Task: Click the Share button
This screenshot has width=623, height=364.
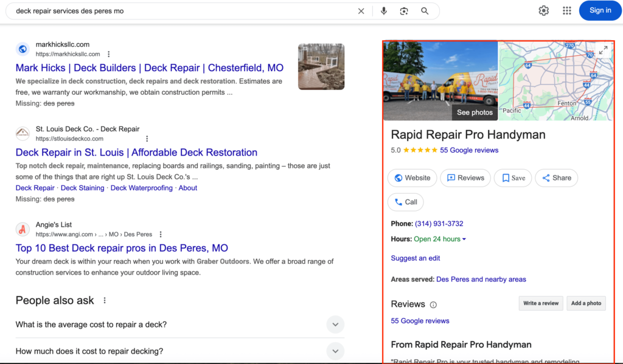Action: click(556, 178)
